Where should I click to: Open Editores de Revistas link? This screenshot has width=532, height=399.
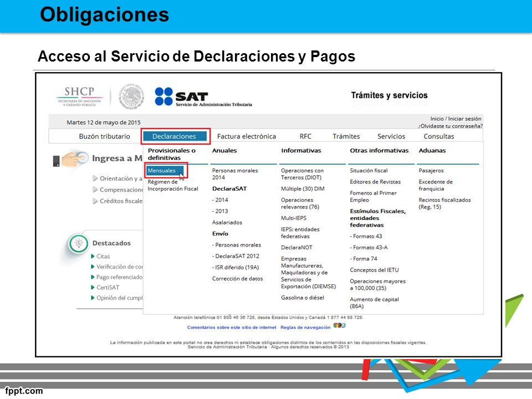375,182
